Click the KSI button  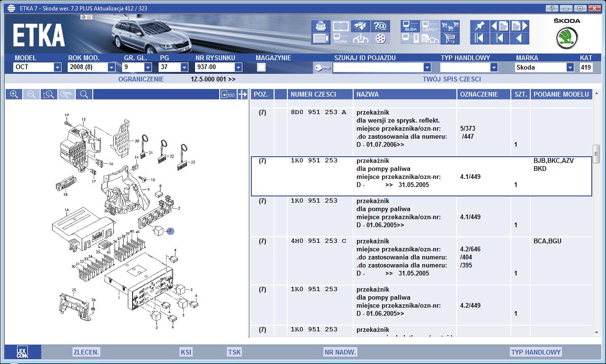[x=186, y=352]
